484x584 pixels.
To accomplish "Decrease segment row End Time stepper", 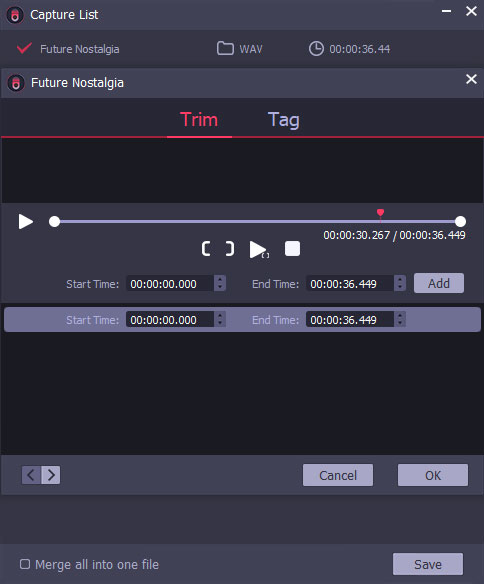I will (x=400, y=324).
